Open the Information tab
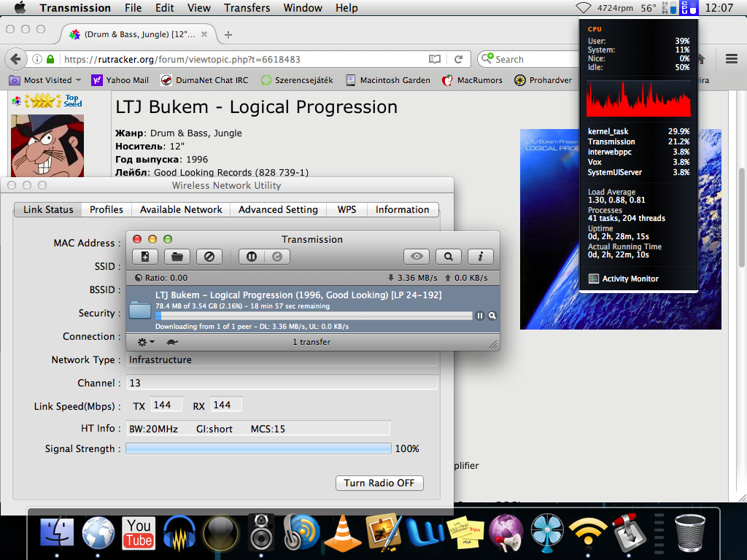 point(403,209)
